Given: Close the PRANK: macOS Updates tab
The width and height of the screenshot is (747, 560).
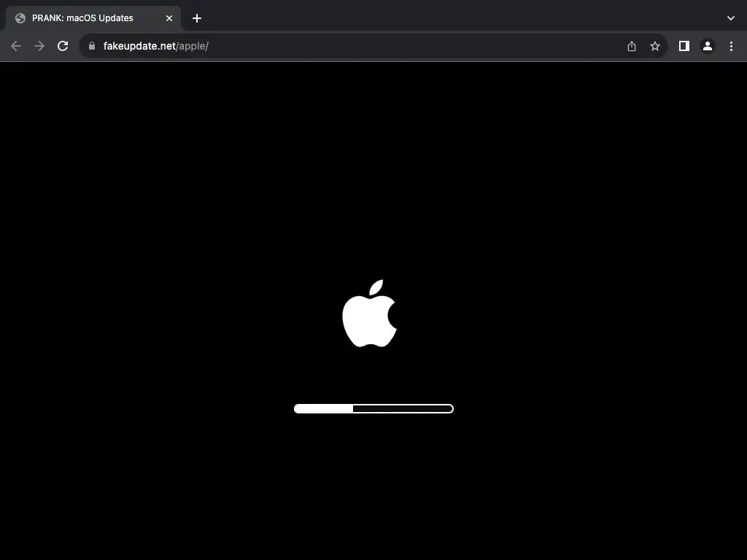Looking at the screenshot, I should (x=169, y=18).
